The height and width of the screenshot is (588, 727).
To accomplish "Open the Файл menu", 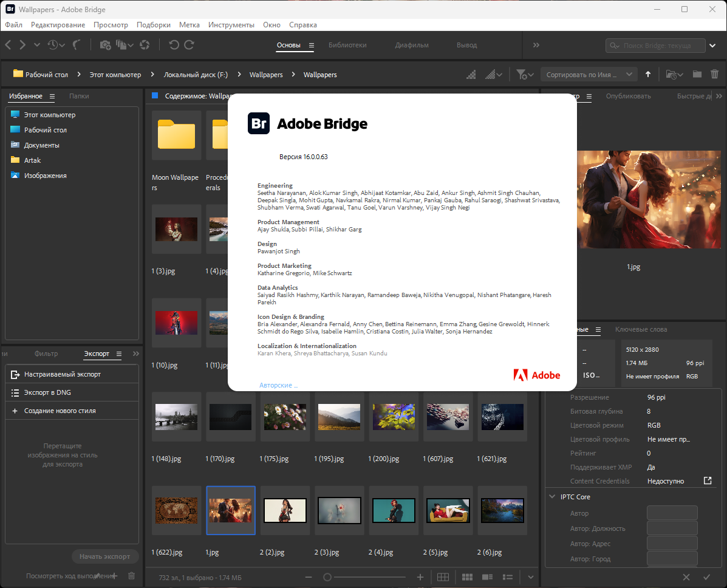I will click(14, 24).
